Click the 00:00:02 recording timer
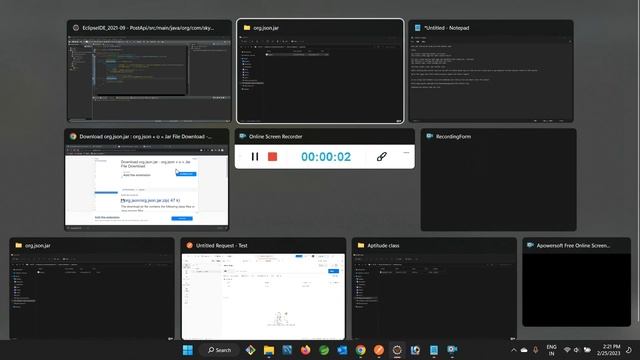Image resolution: width=640 pixels, height=360 pixels. (x=326, y=157)
